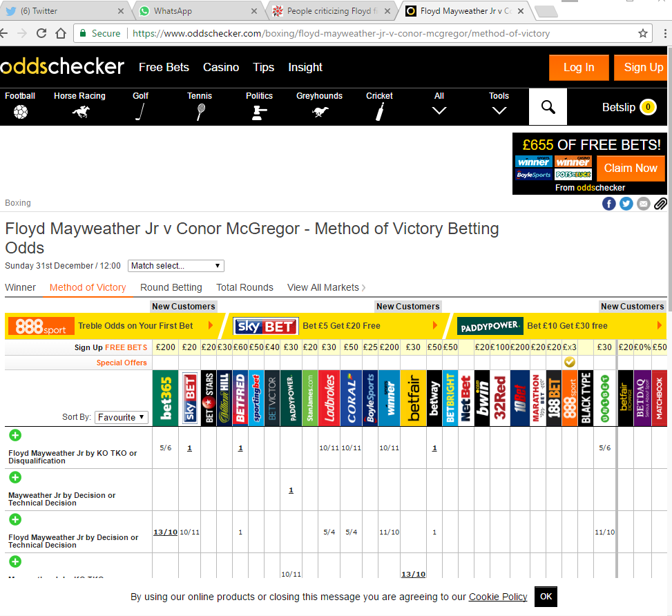Expand Floyd Mayweather Jr by Decision row
This screenshot has height=616, width=672.
coord(15,519)
